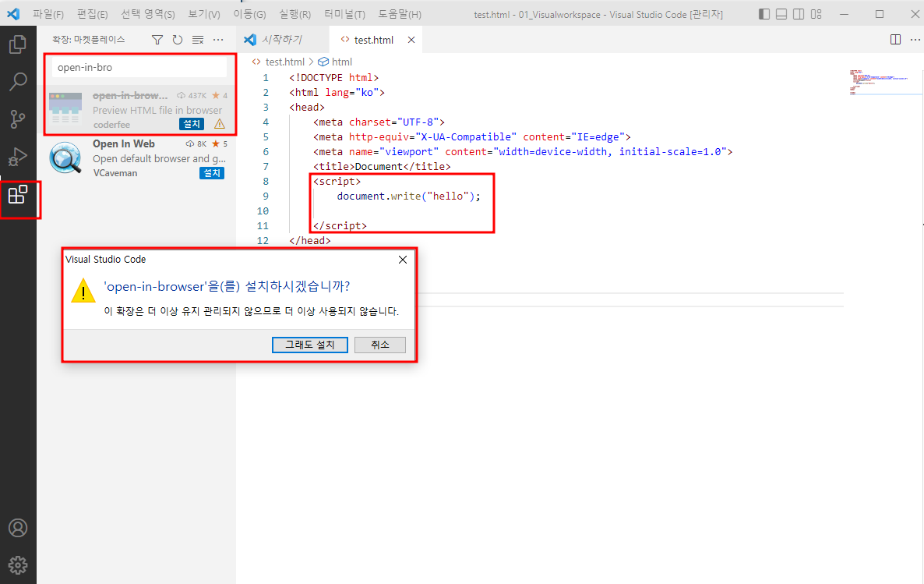Open the Explorer view in activity bar

coord(18,44)
